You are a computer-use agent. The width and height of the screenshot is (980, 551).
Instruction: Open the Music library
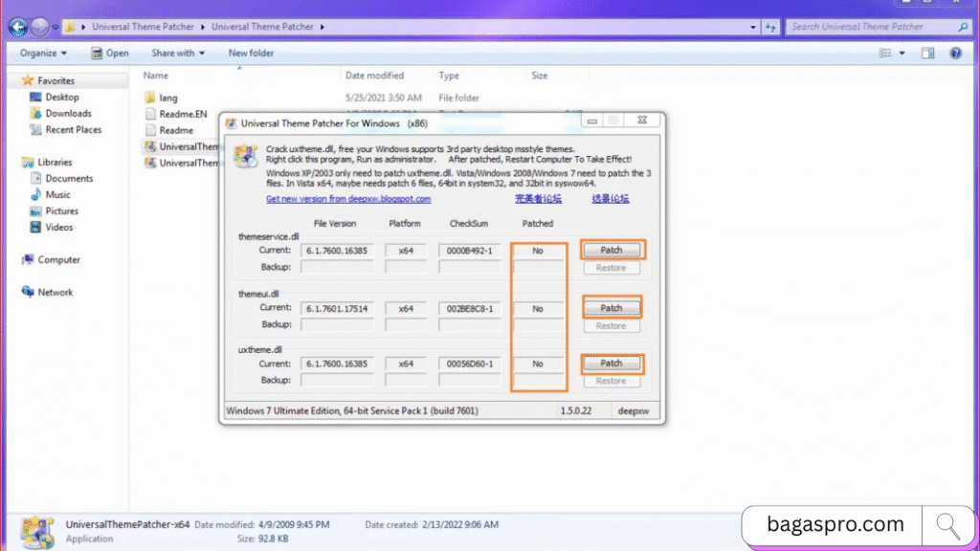click(x=57, y=195)
